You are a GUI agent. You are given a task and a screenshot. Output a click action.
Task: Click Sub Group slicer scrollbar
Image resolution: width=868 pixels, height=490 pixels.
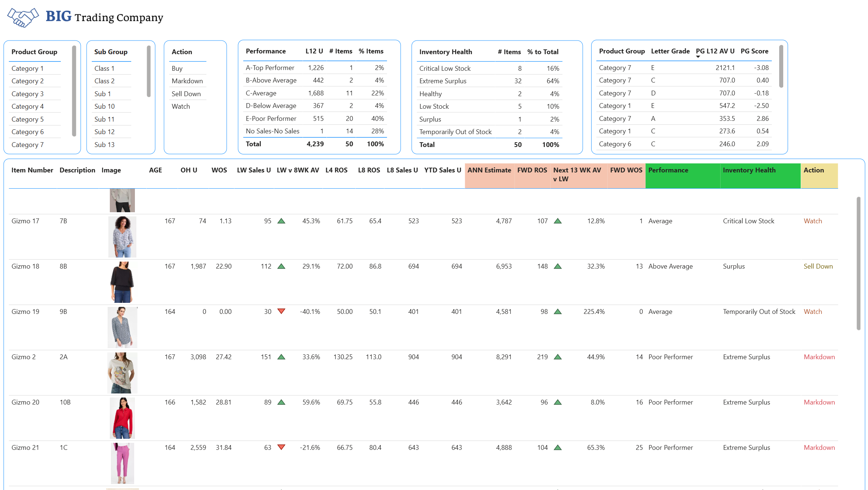[149, 71]
